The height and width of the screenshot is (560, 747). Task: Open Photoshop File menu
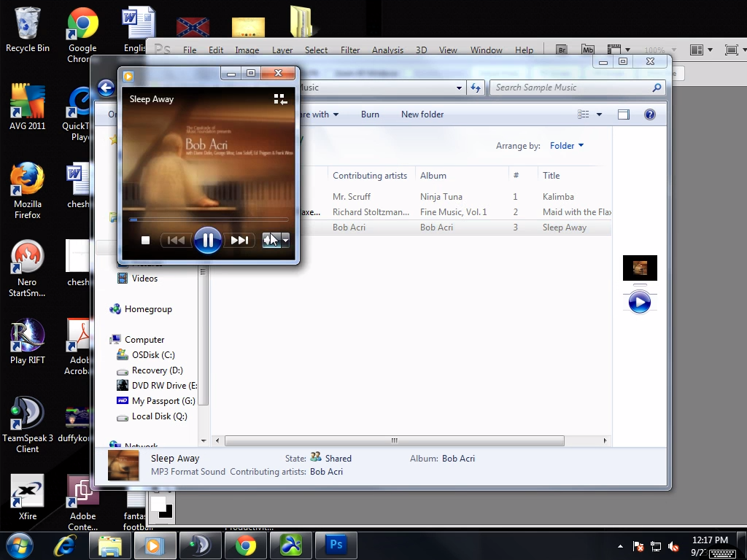tap(190, 50)
